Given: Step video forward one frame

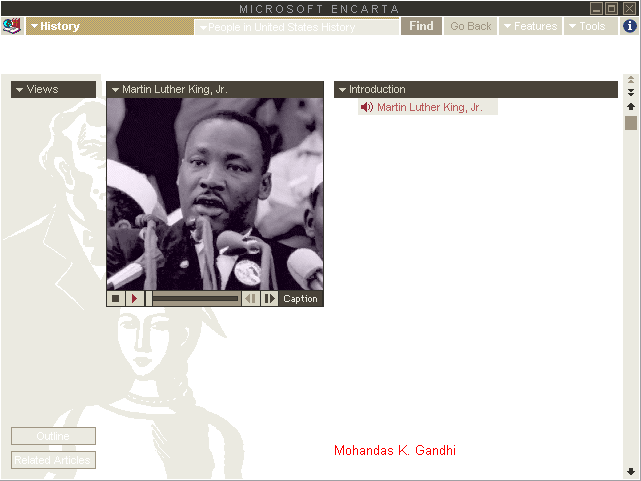Looking at the screenshot, I should point(269,299).
